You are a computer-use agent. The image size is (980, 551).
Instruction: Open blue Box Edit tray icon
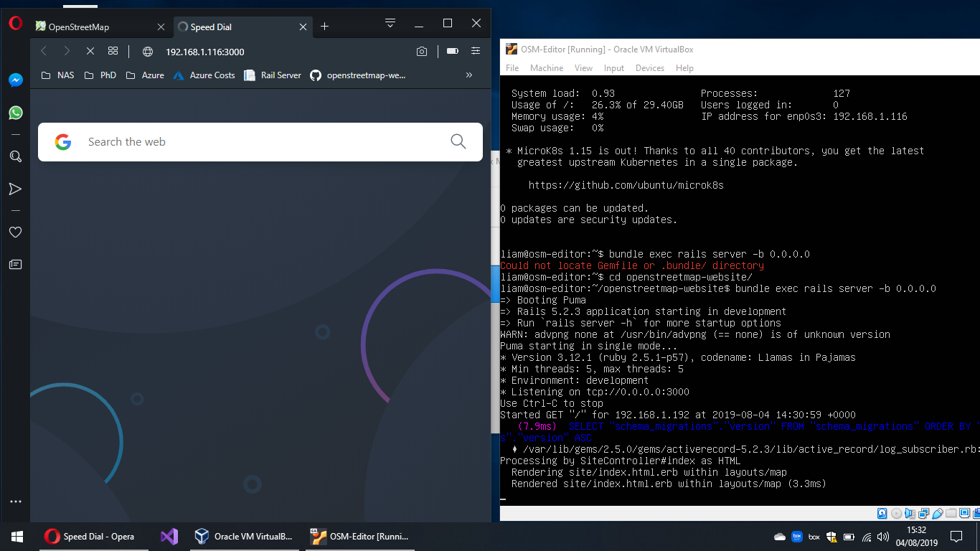click(x=797, y=537)
